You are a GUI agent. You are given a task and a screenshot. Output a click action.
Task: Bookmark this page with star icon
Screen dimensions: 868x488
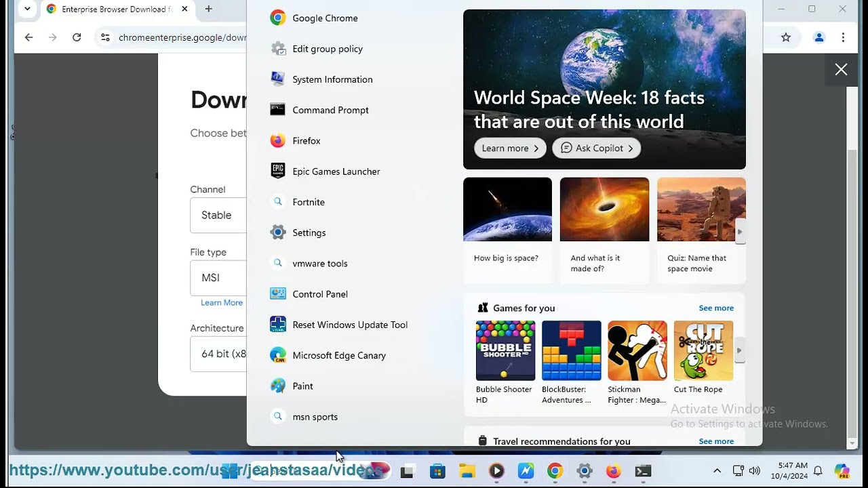[x=786, y=37]
